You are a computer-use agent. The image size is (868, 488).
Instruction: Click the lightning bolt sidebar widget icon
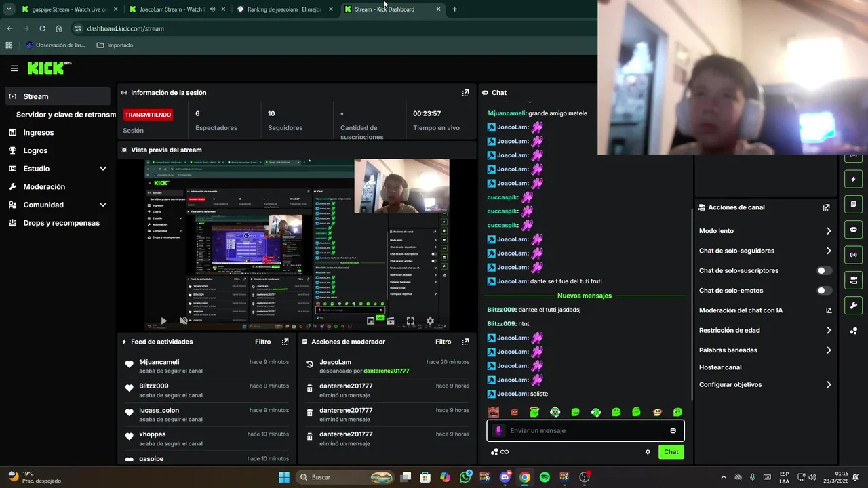(x=853, y=180)
